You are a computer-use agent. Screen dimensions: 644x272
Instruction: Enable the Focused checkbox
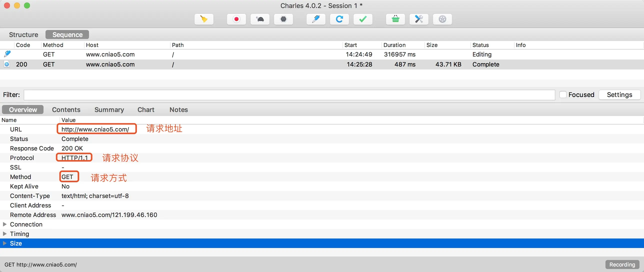[563, 95]
